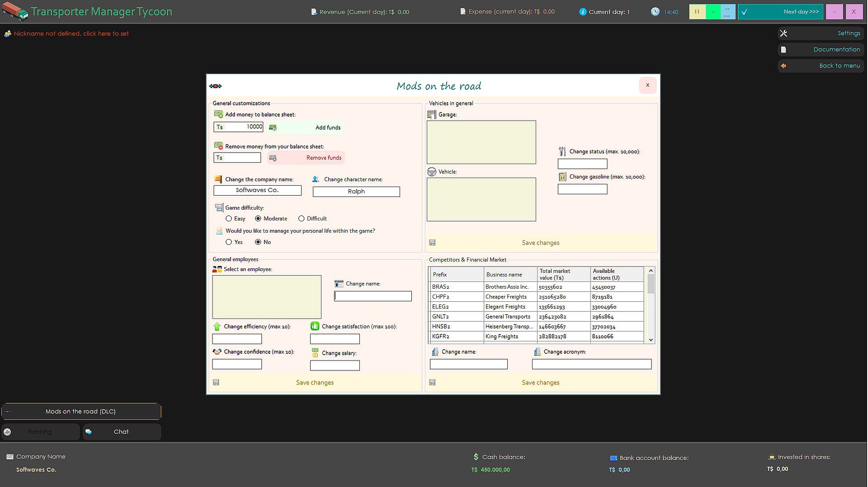
Task: Click the Change satisfaction input field
Action: [335, 339]
